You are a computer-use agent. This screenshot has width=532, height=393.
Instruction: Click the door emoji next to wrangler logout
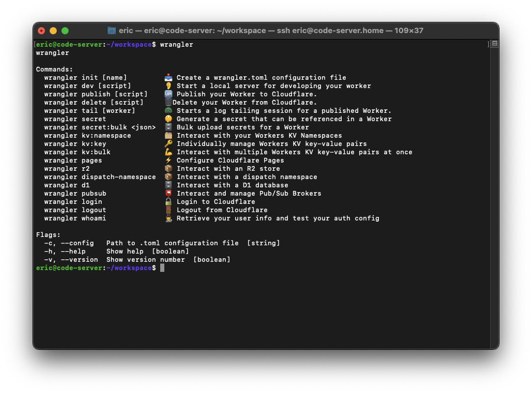(x=168, y=210)
